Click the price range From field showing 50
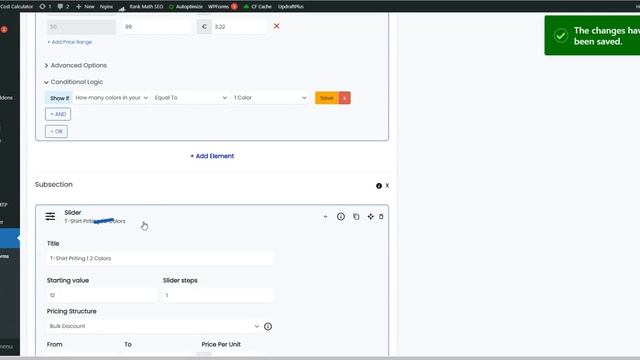The width and height of the screenshot is (640, 360). point(81,27)
